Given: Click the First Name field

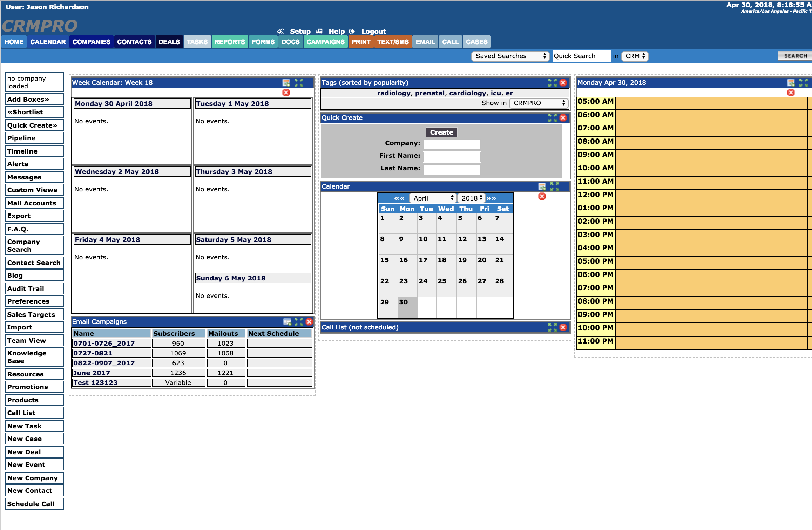Looking at the screenshot, I should click(x=452, y=157).
